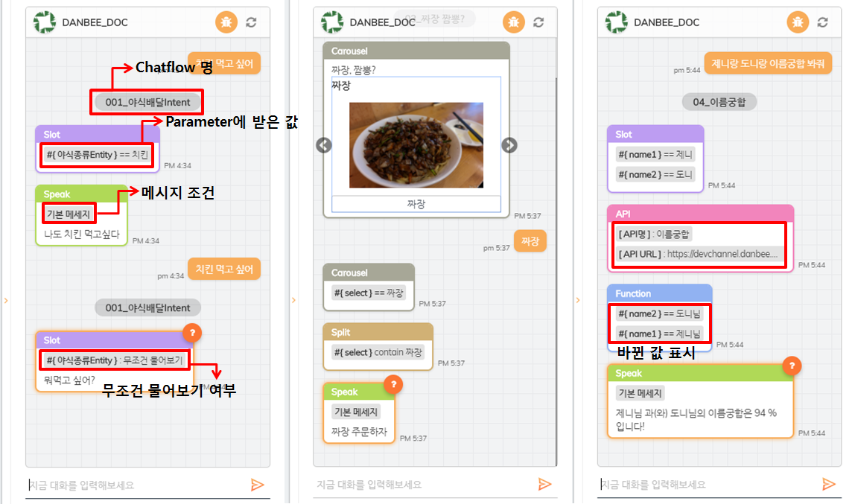Click the debug bug icon in left panel
855x504 pixels.
click(x=226, y=22)
